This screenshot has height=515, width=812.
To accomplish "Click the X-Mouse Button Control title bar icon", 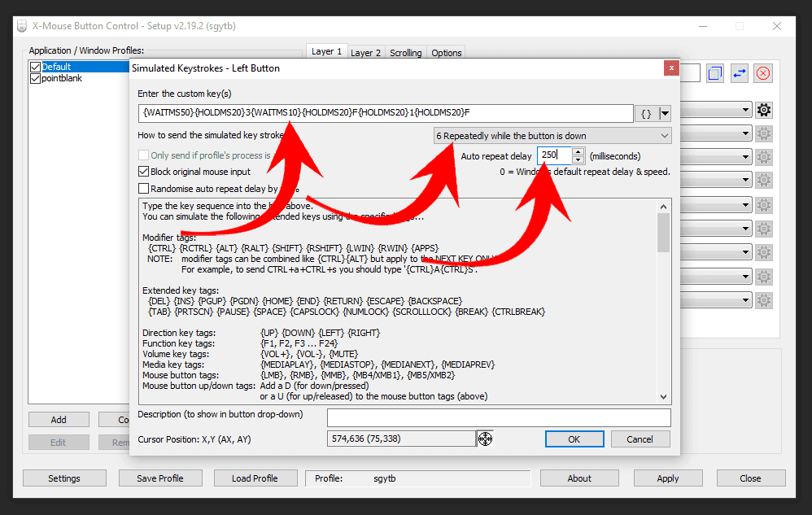I will pos(22,26).
